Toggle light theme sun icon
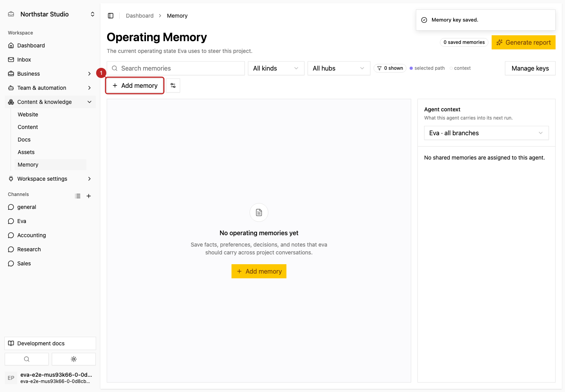Image resolution: width=565 pixels, height=392 pixels. 74,359
